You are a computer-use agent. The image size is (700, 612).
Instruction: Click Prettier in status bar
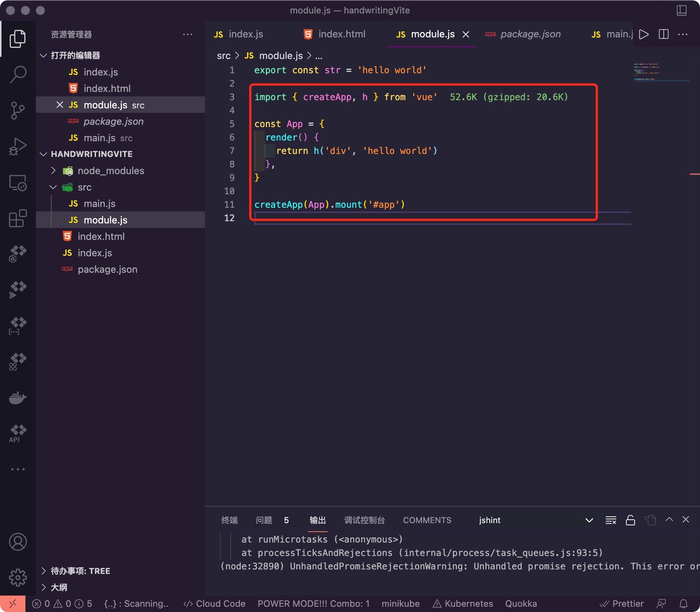click(x=621, y=604)
